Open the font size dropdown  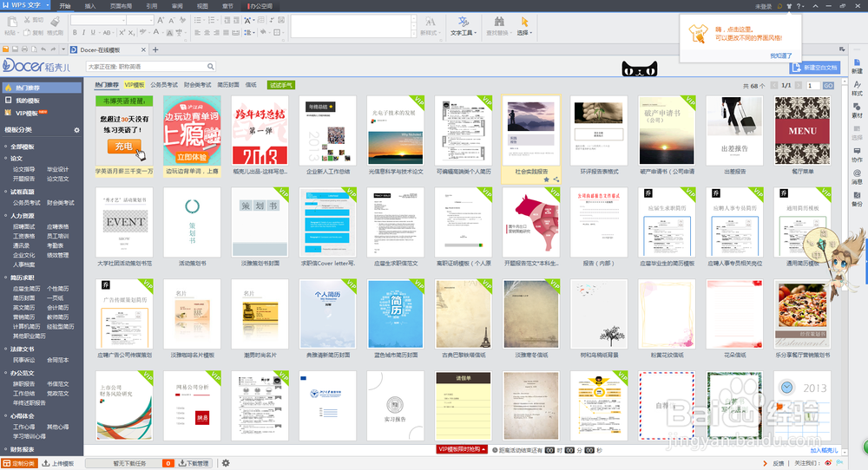pyautogui.click(x=150, y=20)
